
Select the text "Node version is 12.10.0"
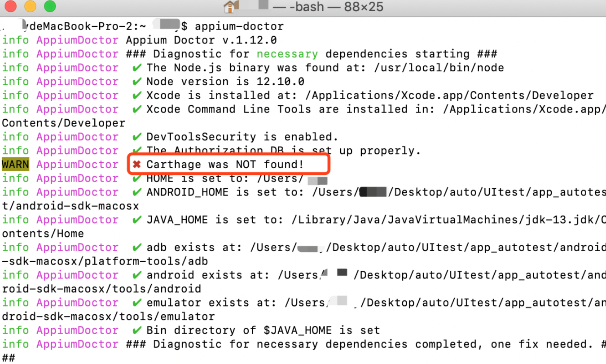(225, 82)
